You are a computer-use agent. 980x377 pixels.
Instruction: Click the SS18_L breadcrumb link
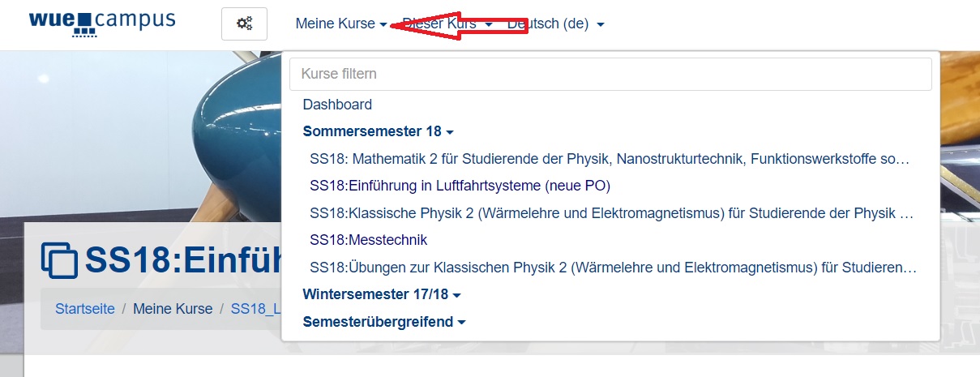point(255,309)
